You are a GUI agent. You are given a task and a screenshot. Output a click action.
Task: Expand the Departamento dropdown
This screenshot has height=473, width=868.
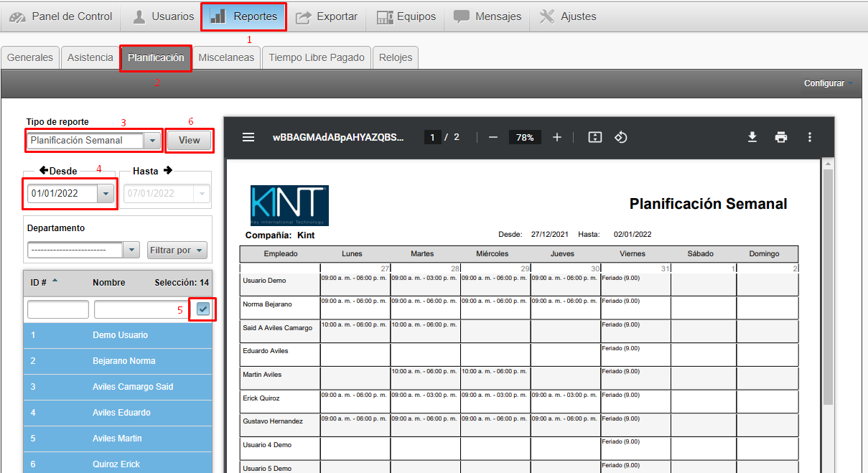[131, 250]
